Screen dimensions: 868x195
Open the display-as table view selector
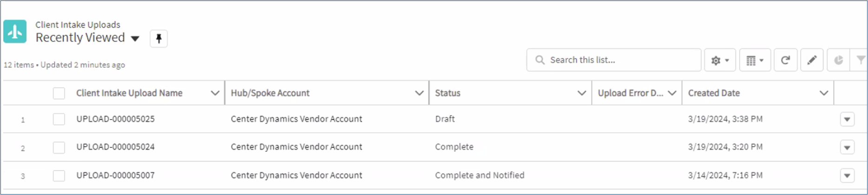[755, 60]
